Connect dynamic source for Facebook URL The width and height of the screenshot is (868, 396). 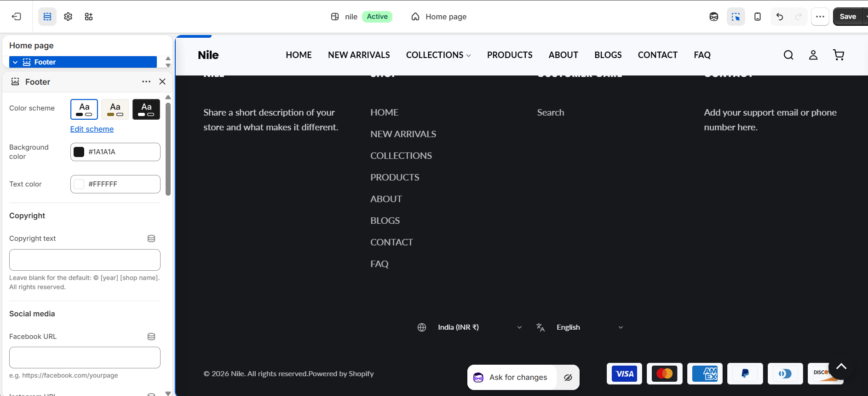coord(151,337)
